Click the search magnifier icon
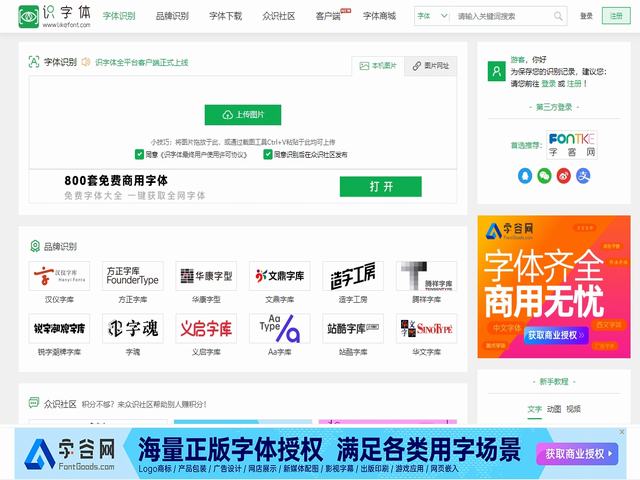 (x=558, y=16)
